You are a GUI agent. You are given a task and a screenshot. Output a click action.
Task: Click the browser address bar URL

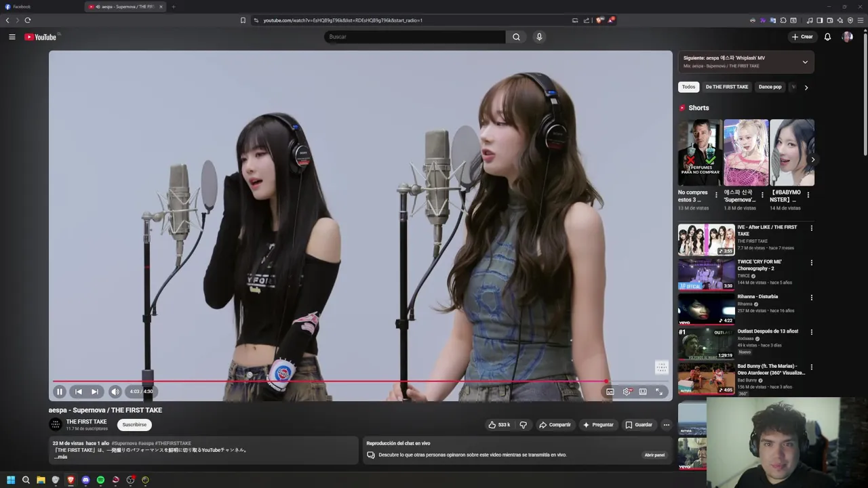click(342, 20)
